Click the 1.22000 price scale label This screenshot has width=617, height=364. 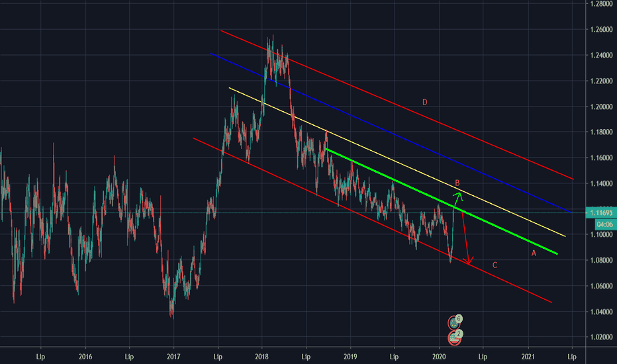click(601, 81)
